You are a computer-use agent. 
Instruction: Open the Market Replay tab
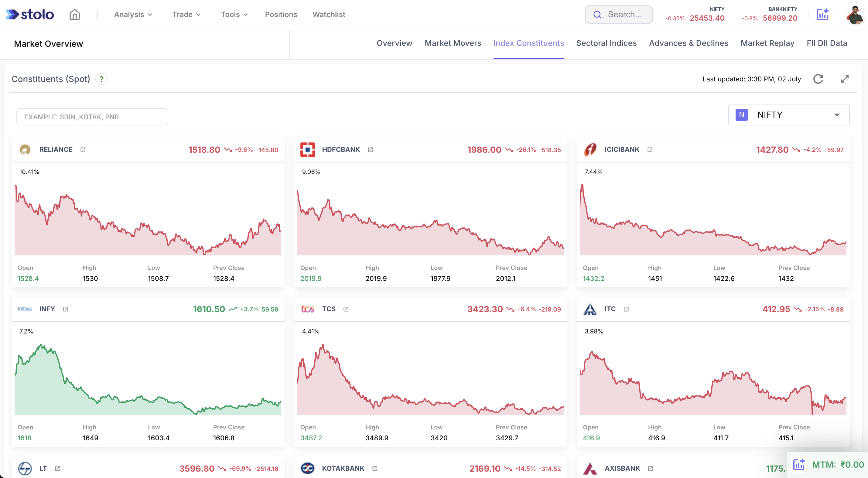click(767, 43)
